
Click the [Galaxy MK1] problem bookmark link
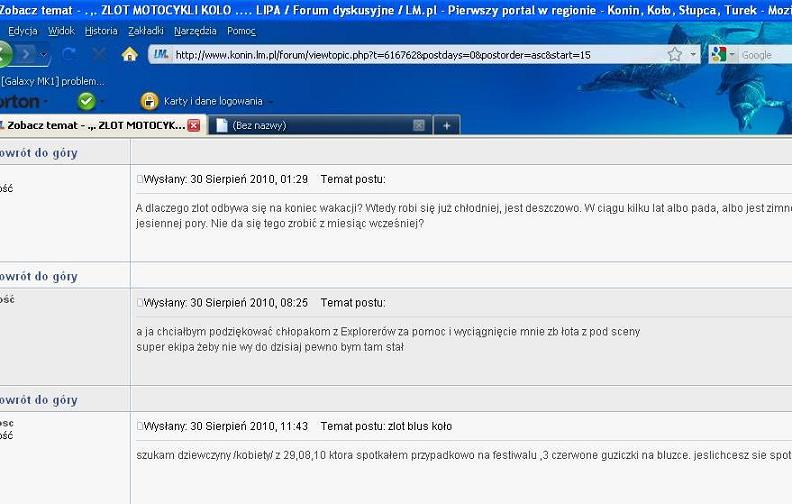pyautogui.click(x=52, y=81)
